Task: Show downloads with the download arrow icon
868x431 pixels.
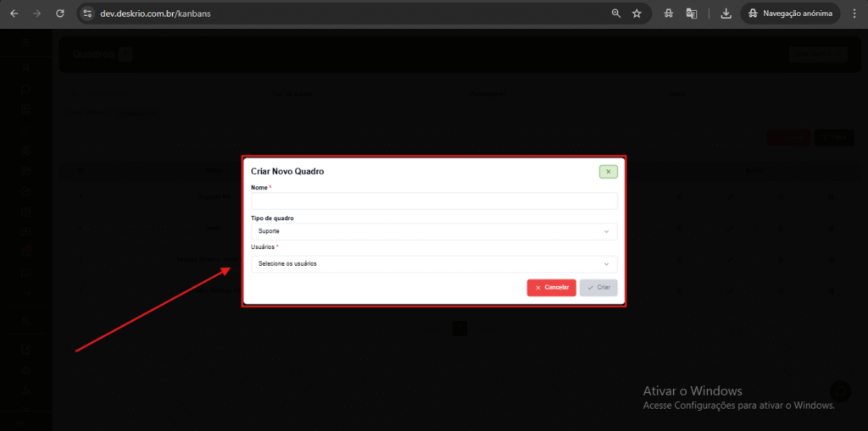Action: tap(726, 14)
